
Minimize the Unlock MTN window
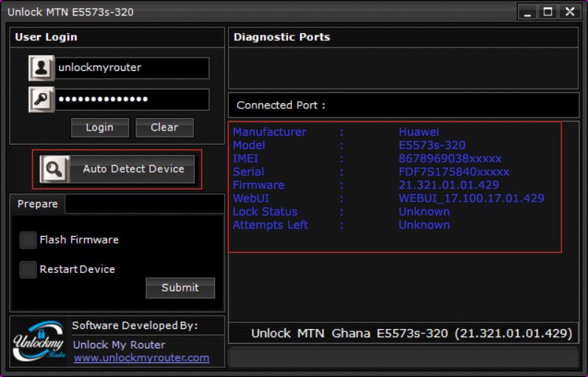[527, 12]
